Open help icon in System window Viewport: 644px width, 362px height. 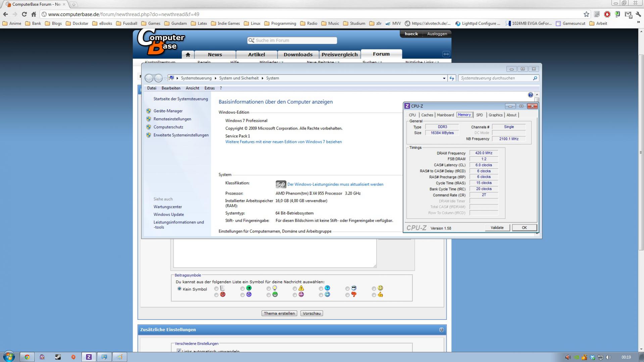click(530, 95)
